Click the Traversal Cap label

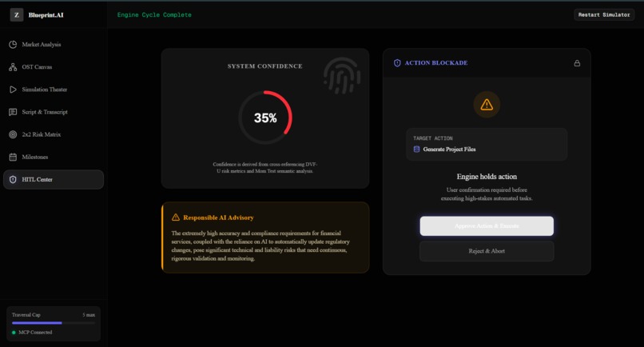tap(26, 315)
